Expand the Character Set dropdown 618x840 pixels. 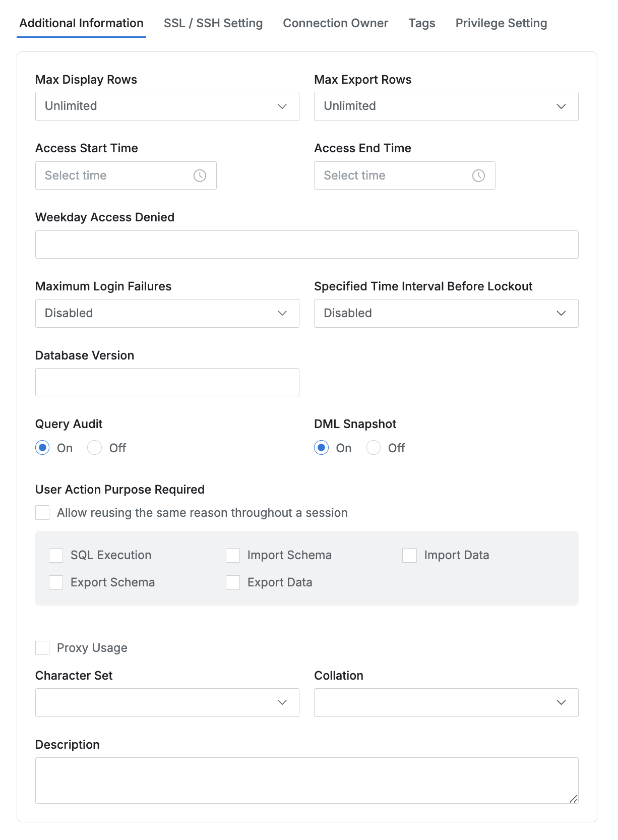(167, 702)
